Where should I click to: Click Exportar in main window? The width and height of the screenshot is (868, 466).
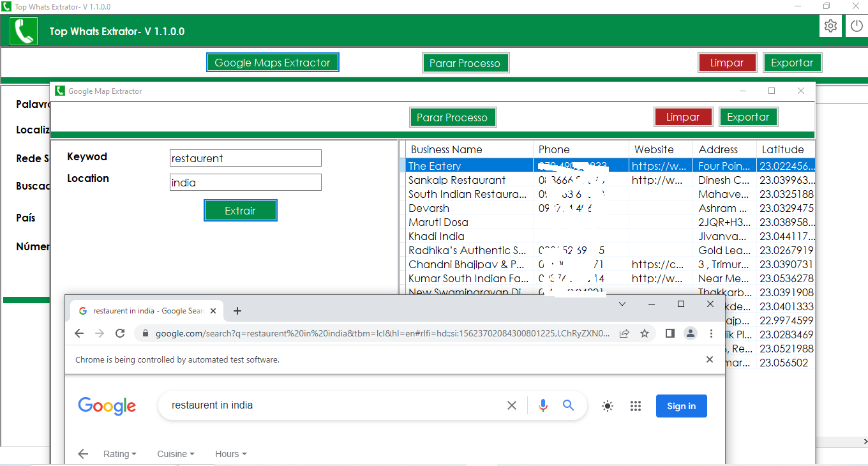(x=792, y=63)
